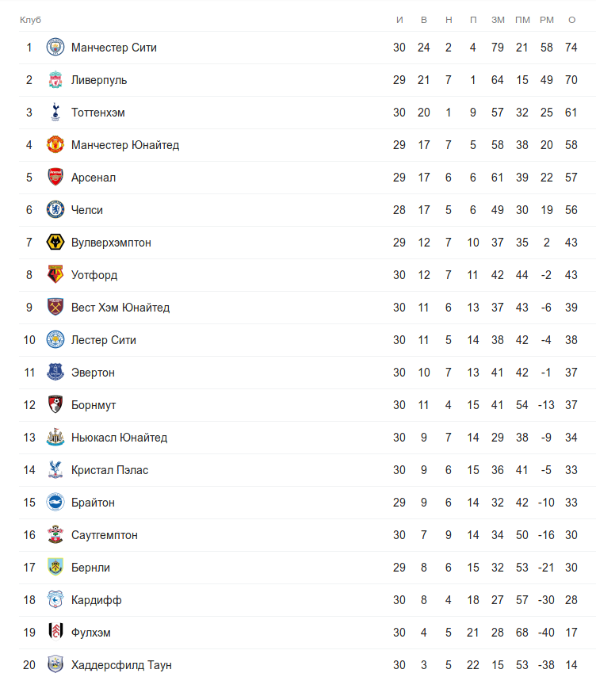Click the Everton club crest
The width and height of the screenshot is (596, 700).
55,373
